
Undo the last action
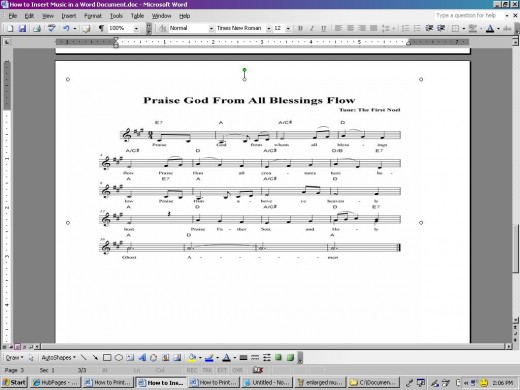pos(66,28)
